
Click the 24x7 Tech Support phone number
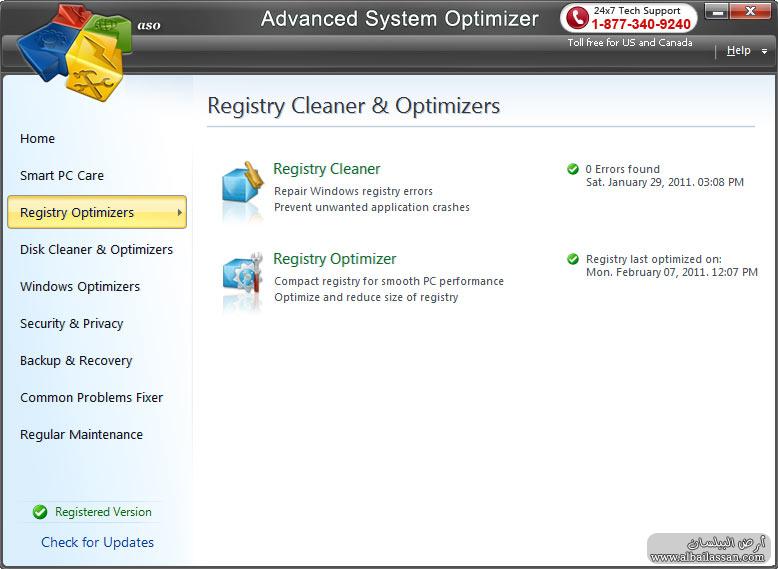coord(641,24)
